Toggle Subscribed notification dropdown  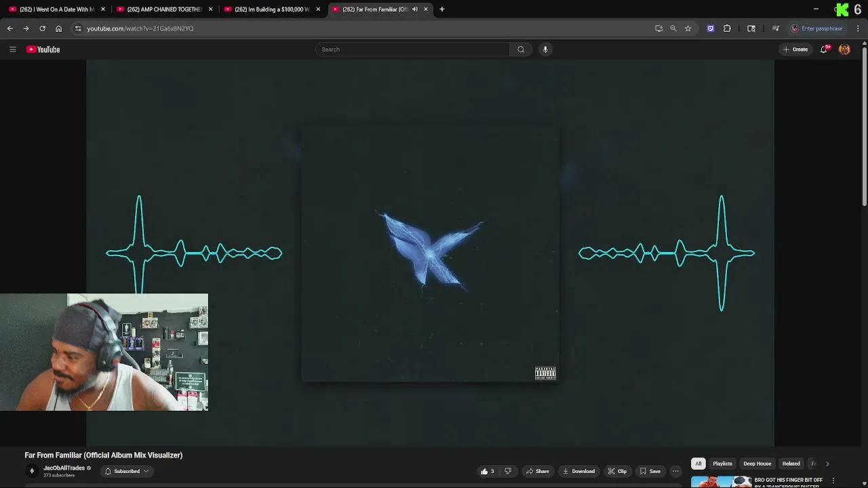(x=127, y=471)
